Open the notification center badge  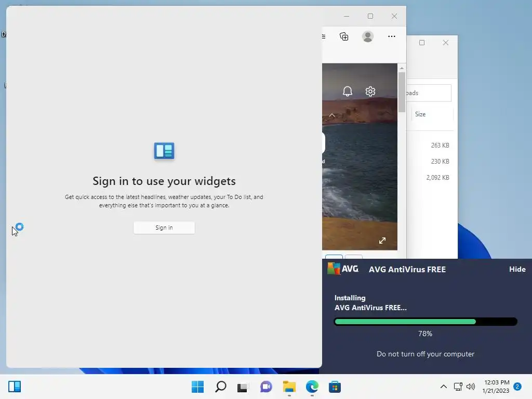coord(517,387)
